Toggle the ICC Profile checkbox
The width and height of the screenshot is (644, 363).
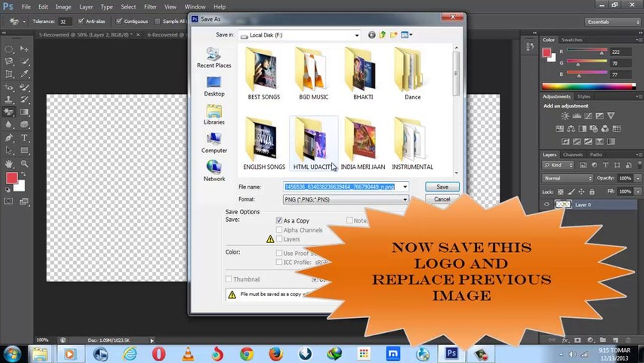pyautogui.click(x=279, y=262)
